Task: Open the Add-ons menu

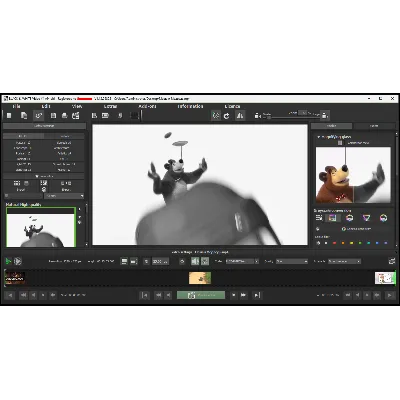Action: [147, 106]
